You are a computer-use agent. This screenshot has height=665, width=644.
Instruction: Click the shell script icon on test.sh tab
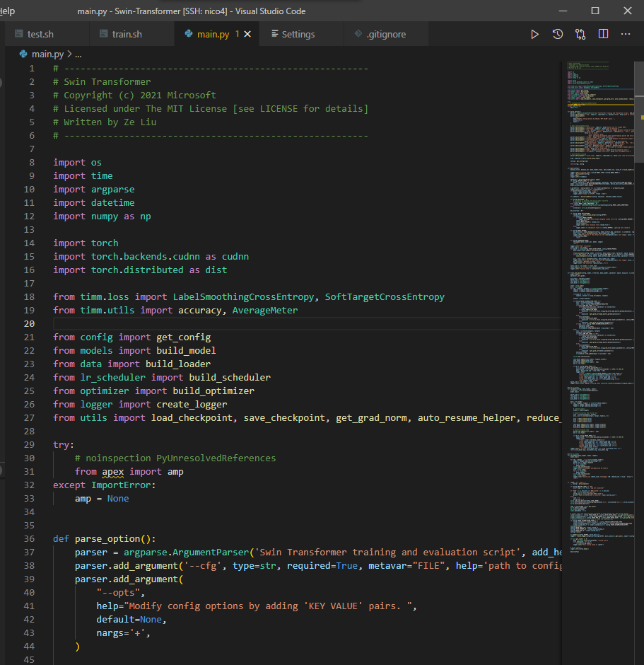pyautogui.click(x=19, y=33)
